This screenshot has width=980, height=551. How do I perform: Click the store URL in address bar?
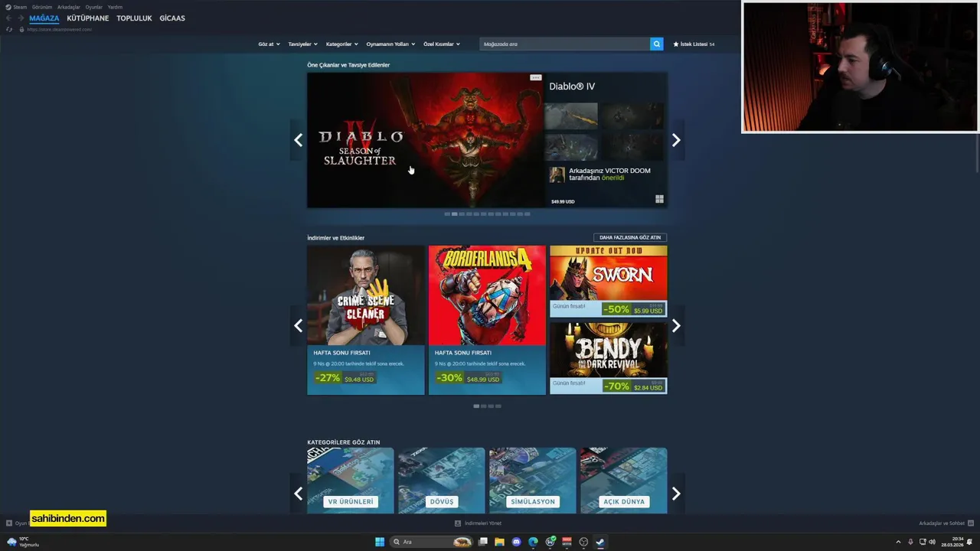tap(59, 29)
